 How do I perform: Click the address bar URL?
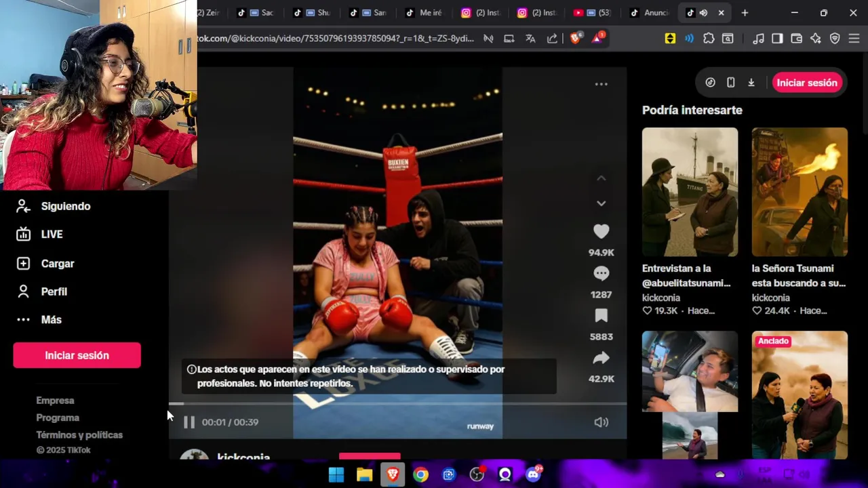336,39
